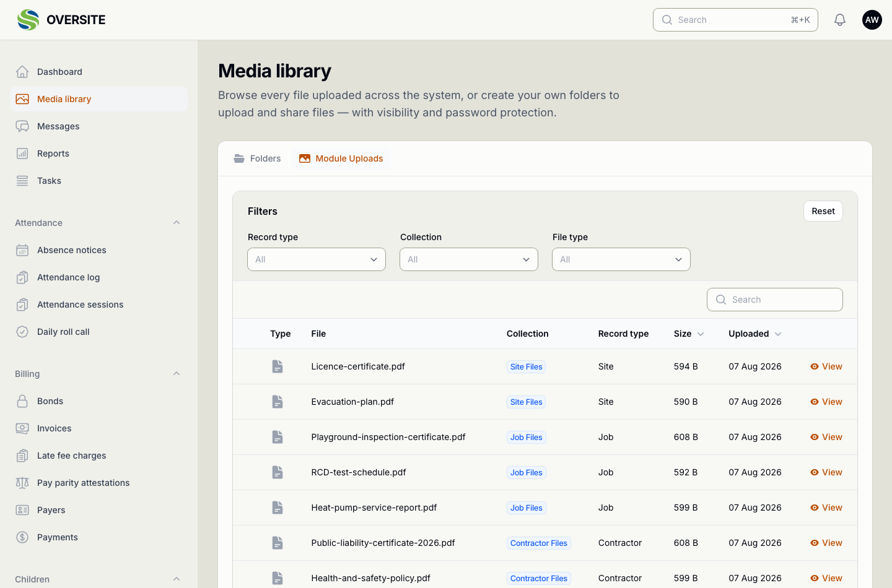Screen dimensions: 892x588
Task: Sort table by Size column
Action: (689, 334)
